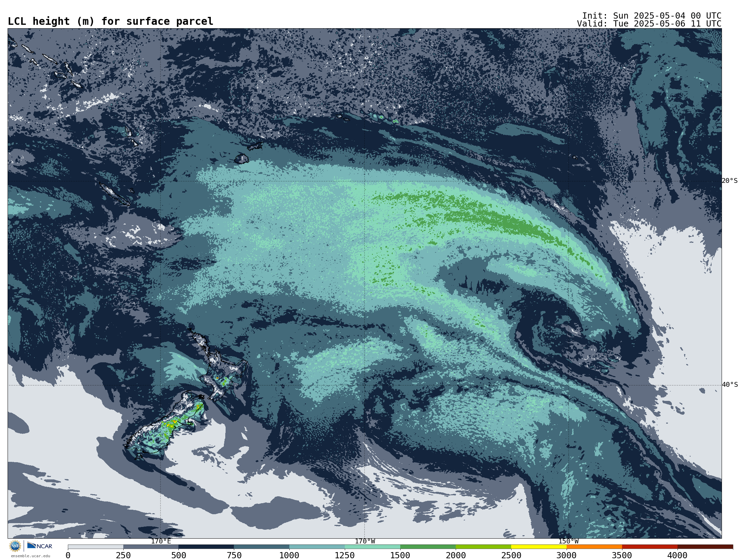Click the 750–1000 teal-blue colorbar segment
Image resolution: width=744 pixels, height=560 pixels.
(262, 547)
